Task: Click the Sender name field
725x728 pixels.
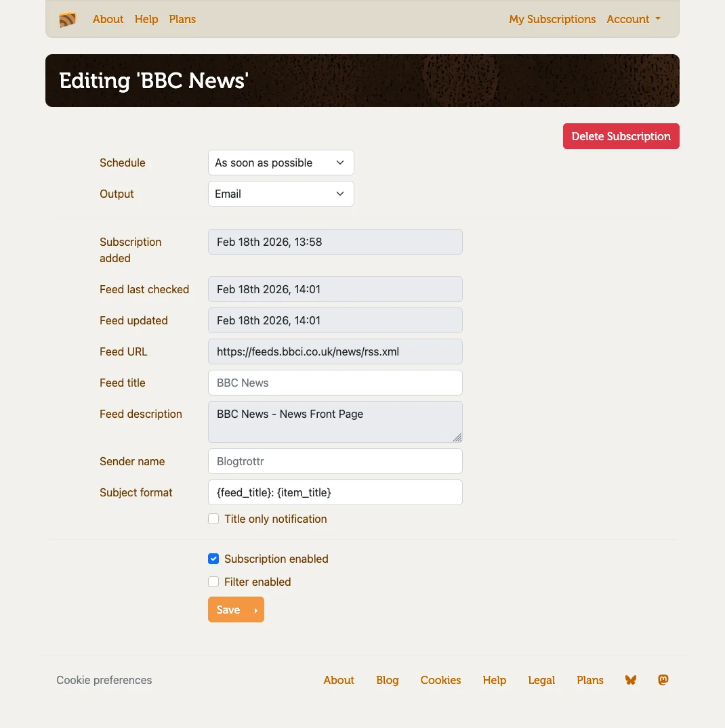Action: pos(335,461)
